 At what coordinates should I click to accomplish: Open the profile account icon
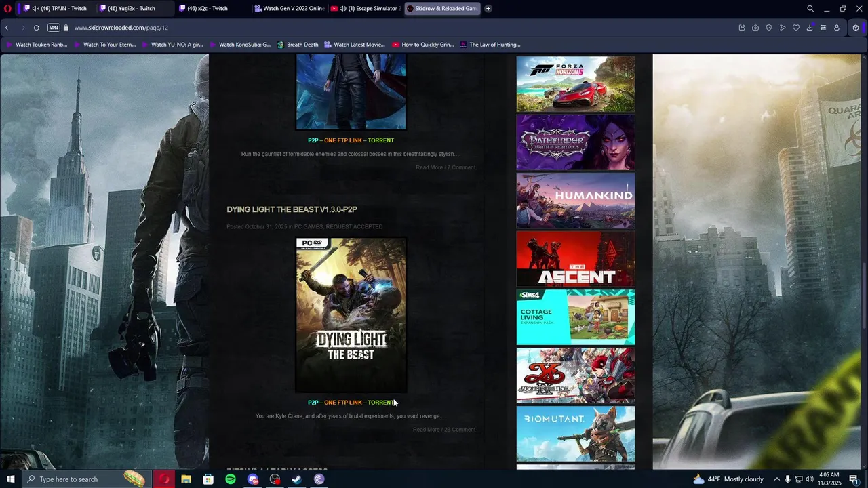837,28
